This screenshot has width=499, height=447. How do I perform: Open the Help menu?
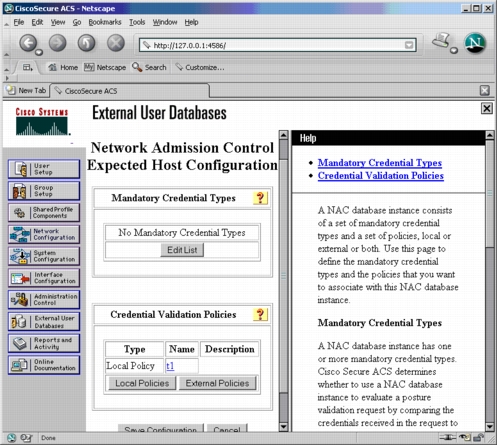(x=191, y=22)
